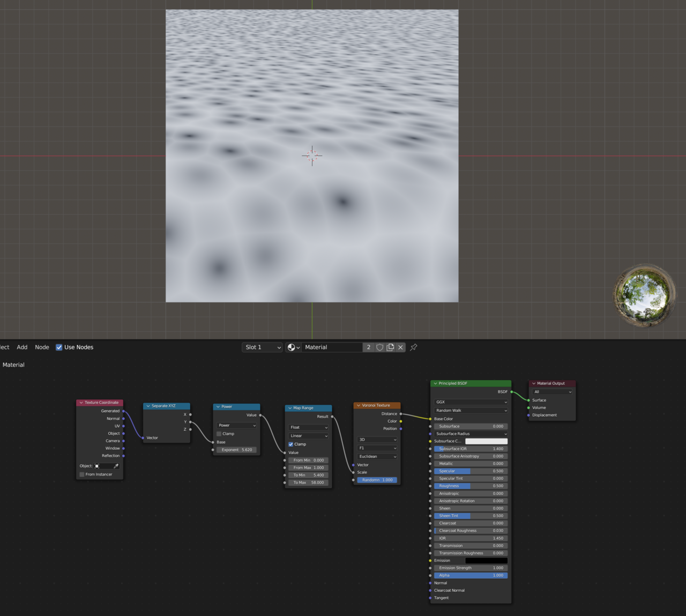Open the material browse sphere icon
The width and height of the screenshot is (686, 616).
point(291,347)
